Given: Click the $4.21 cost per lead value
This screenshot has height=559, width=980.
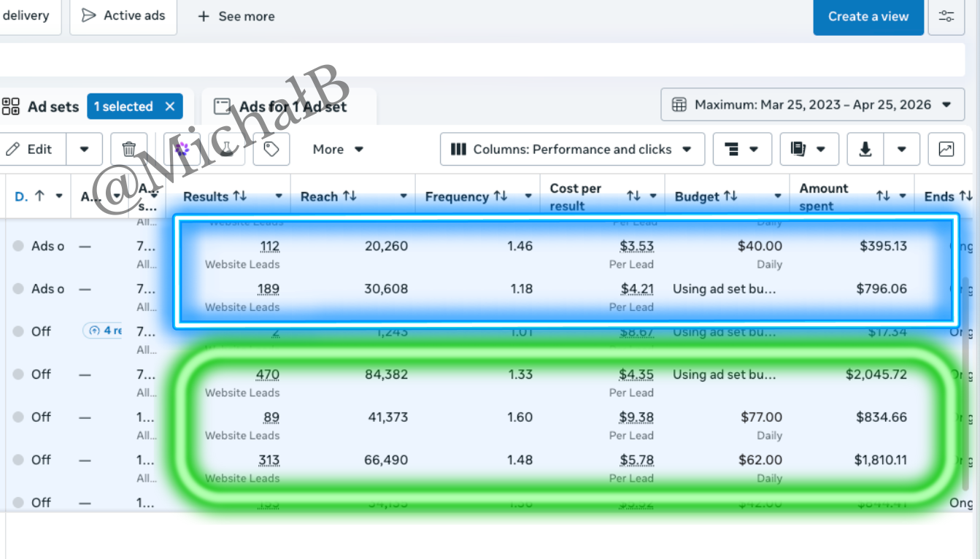Looking at the screenshot, I should [x=637, y=289].
